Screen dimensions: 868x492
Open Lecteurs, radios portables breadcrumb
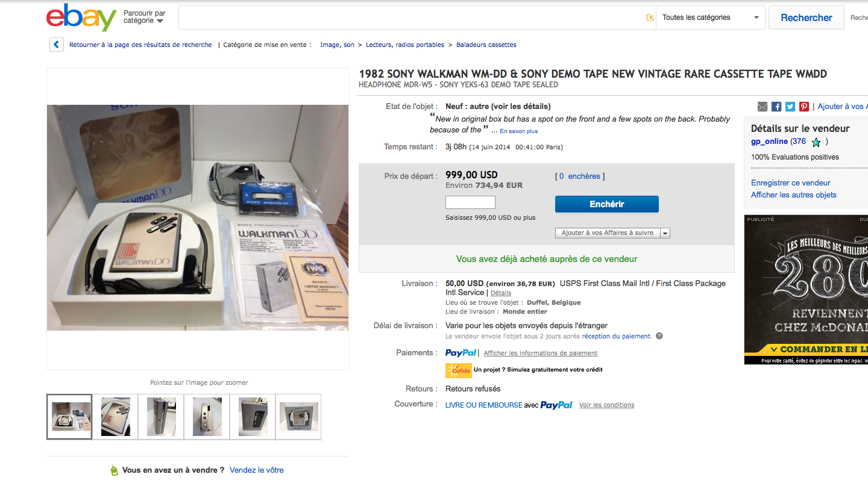click(405, 45)
